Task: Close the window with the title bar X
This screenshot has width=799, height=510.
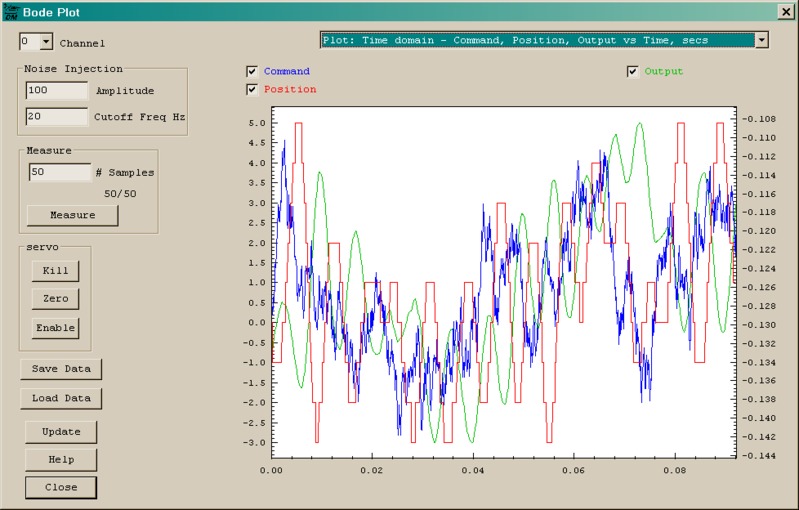Action: coord(785,11)
